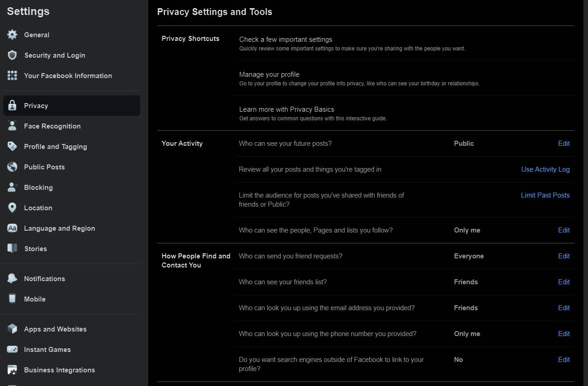Image resolution: width=588 pixels, height=386 pixels.
Task: Click the No value for search engines
Action: [x=458, y=359]
